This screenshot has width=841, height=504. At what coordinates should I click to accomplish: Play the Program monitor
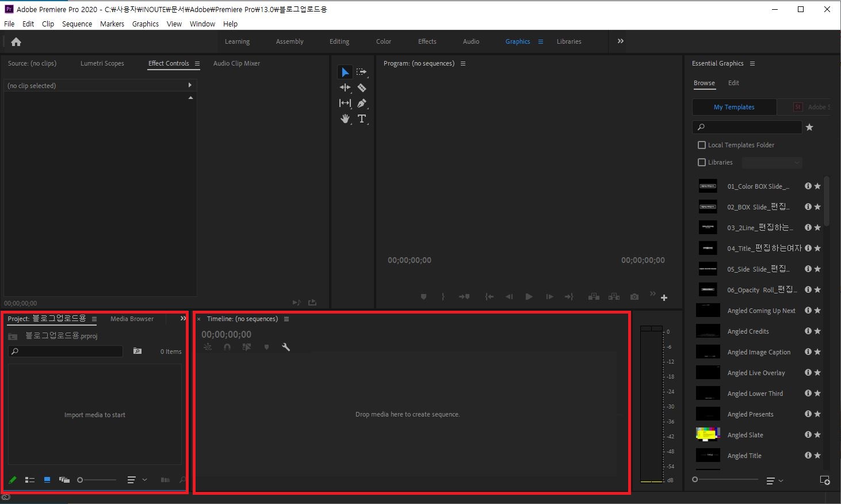point(529,297)
